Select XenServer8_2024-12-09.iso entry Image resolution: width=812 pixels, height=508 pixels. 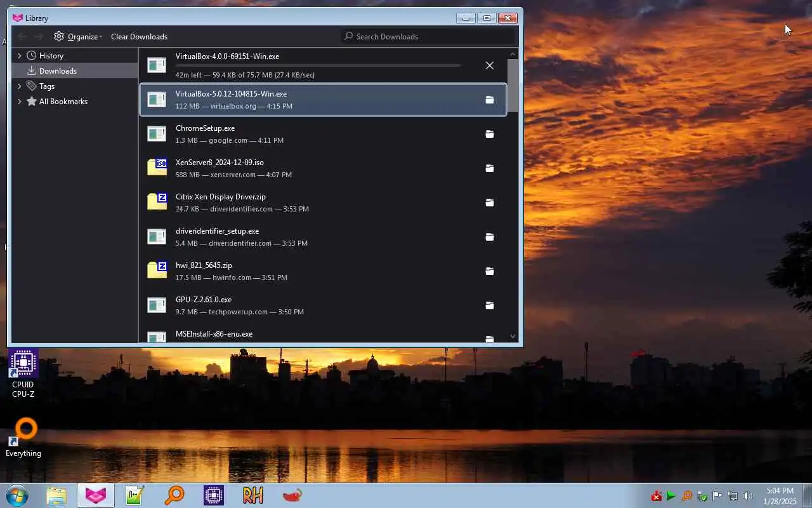[x=323, y=168]
